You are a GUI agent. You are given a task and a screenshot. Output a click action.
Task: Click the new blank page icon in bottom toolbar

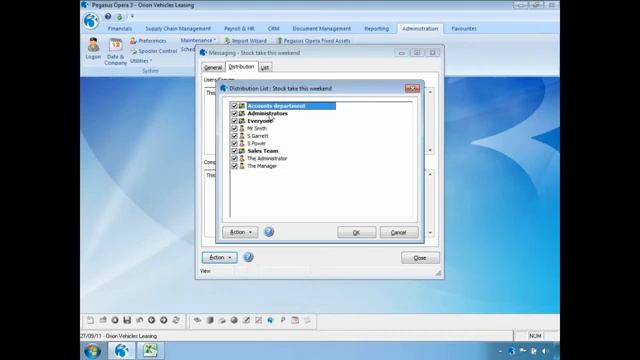click(90, 320)
